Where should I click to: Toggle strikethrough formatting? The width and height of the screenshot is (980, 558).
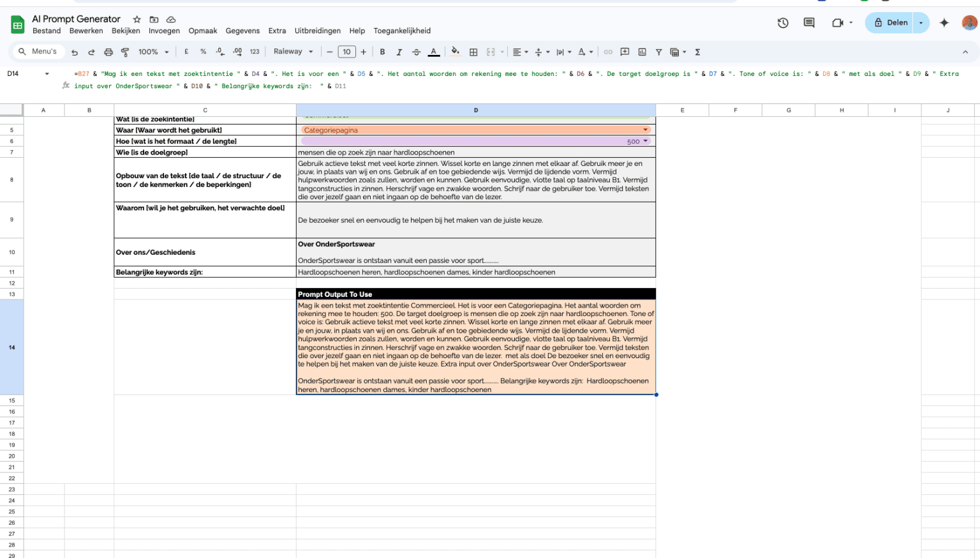tap(416, 52)
